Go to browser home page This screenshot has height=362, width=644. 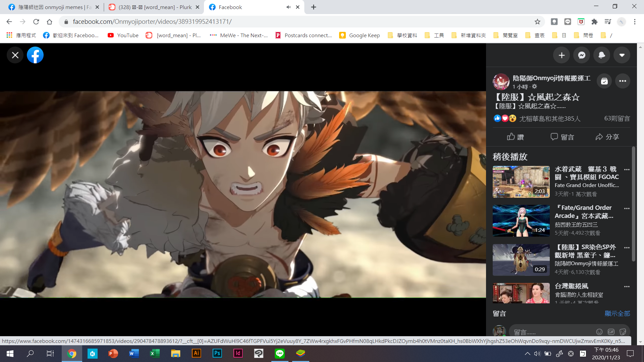click(x=49, y=22)
